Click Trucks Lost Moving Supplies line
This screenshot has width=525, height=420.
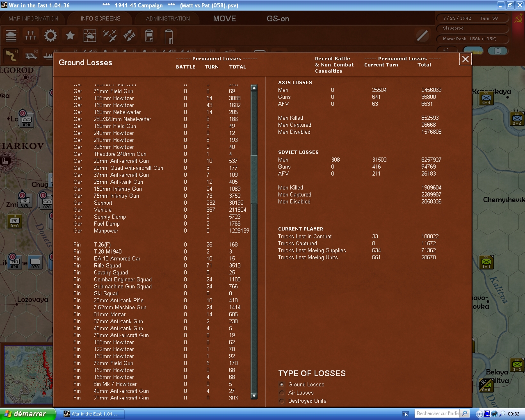click(x=358, y=250)
